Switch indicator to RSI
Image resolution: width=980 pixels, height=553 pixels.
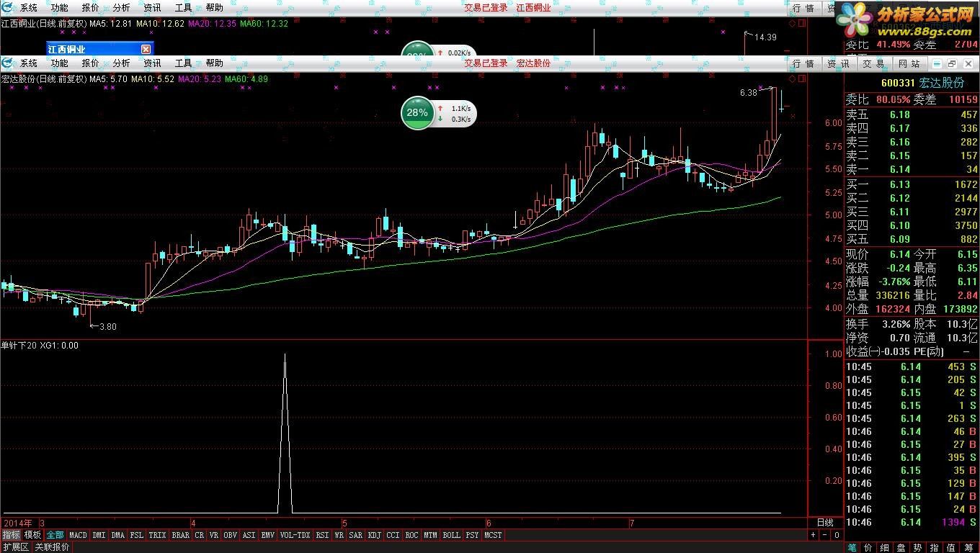coord(322,535)
